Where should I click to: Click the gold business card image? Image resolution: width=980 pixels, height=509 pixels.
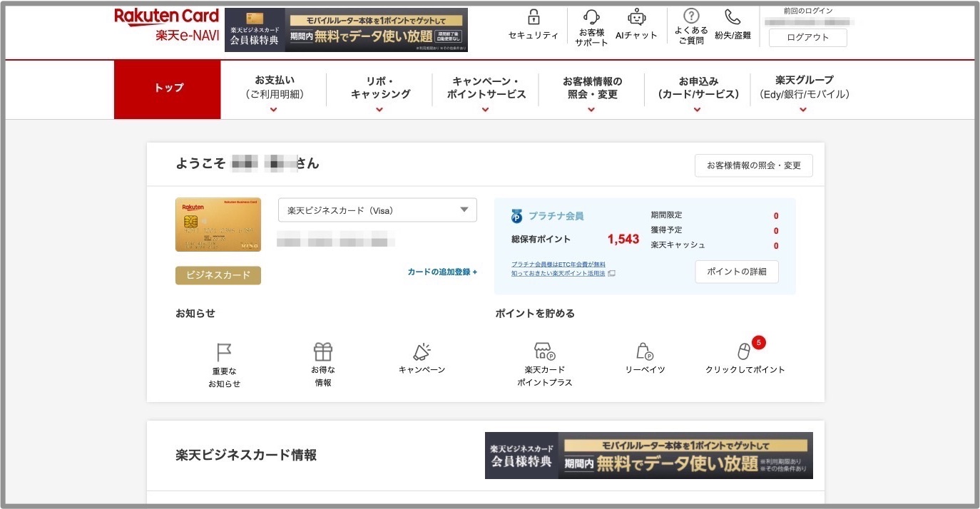pyautogui.click(x=218, y=225)
